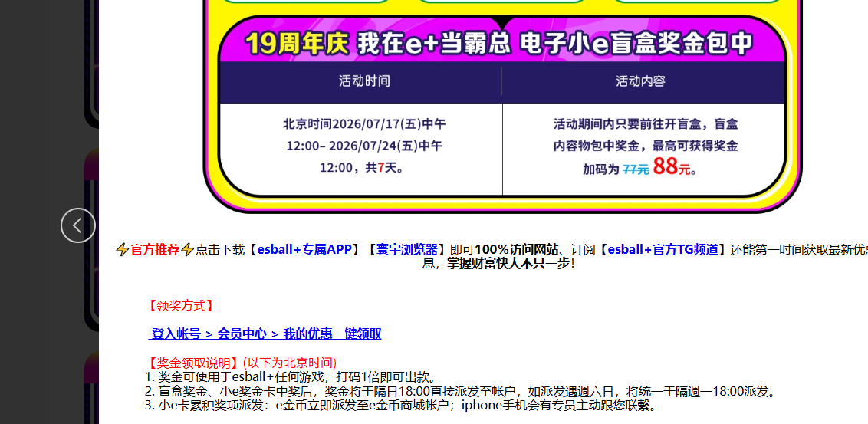The height and width of the screenshot is (424, 868).
Task: Click rule 2 about 盲盒奖金 18:00 派发
Action: coord(459,392)
